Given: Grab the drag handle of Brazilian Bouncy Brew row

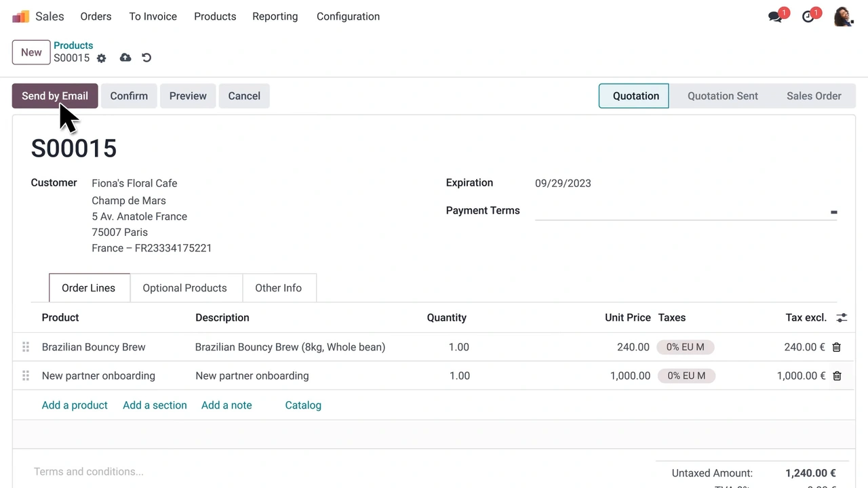Looking at the screenshot, I should [x=26, y=347].
